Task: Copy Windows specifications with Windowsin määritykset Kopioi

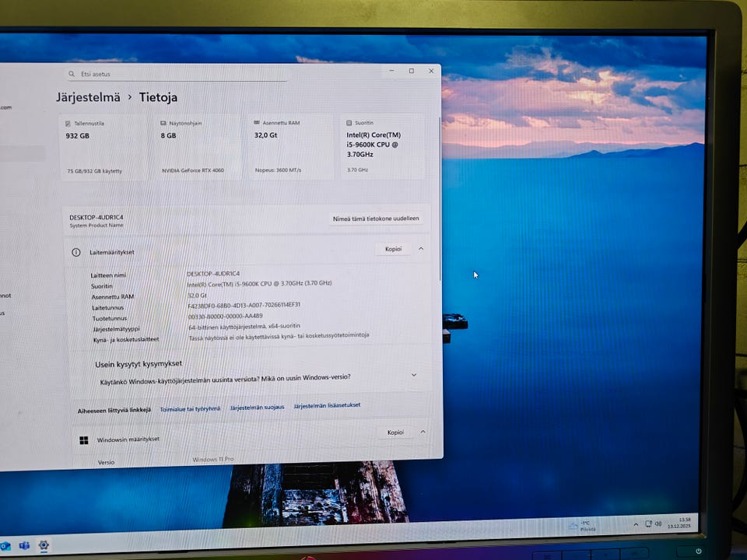Action: point(395,432)
